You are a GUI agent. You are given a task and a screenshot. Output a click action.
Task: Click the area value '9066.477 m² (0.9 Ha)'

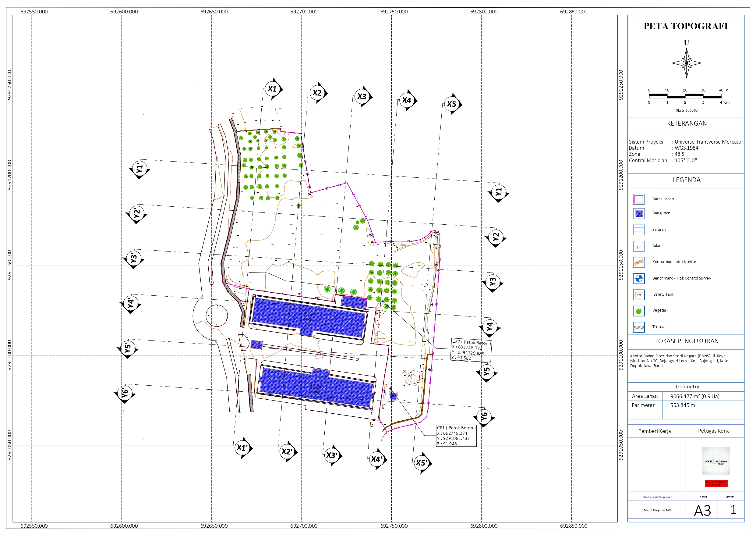point(695,396)
